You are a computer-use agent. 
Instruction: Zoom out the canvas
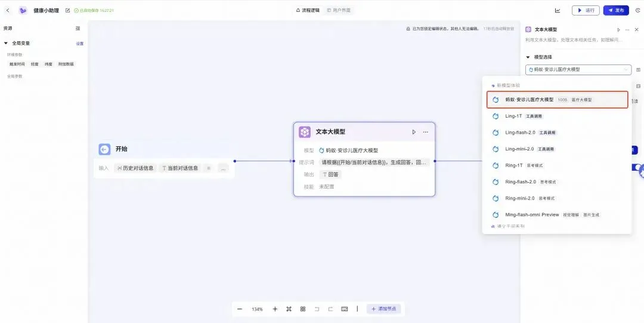240,309
